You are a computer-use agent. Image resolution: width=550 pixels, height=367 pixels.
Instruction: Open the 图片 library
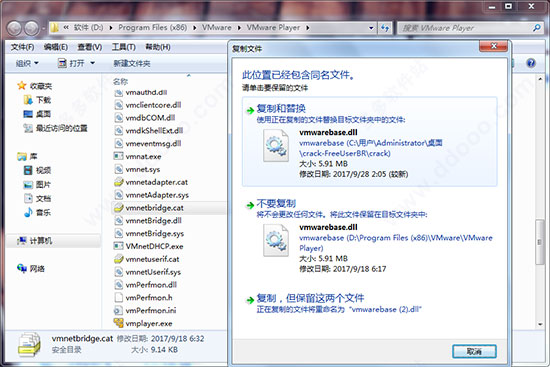click(x=37, y=185)
